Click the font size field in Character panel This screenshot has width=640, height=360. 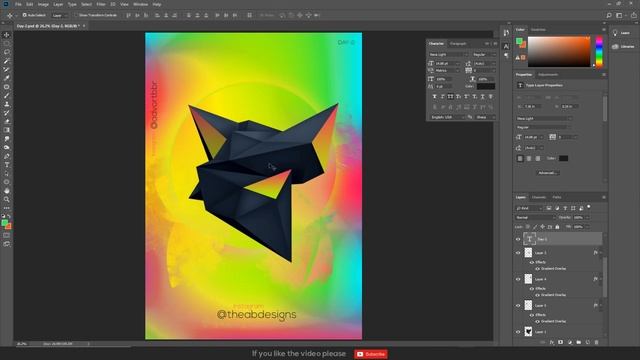pos(446,63)
